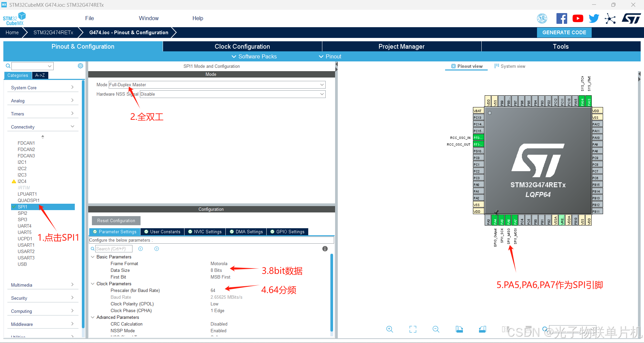Open the Hardware NSS Signal dropdown
The image size is (644, 343).
pos(232,94)
